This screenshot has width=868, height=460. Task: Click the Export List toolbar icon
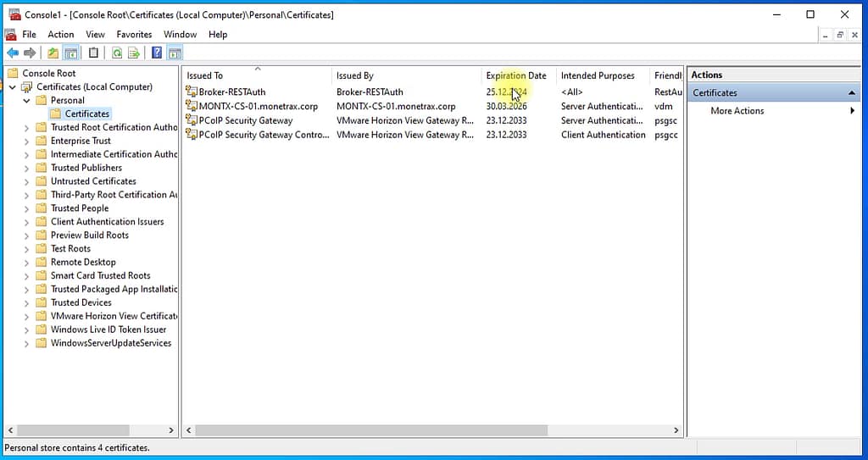134,53
